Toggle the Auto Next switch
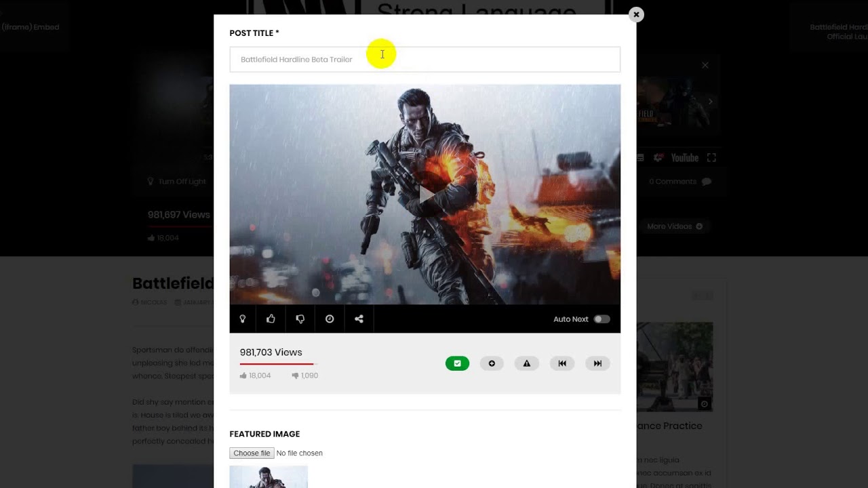 [x=601, y=319]
